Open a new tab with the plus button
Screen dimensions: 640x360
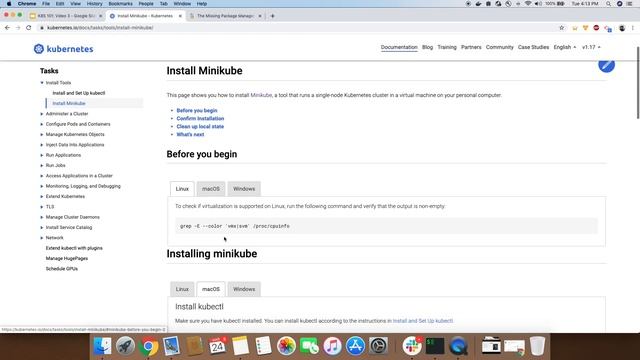click(x=273, y=16)
